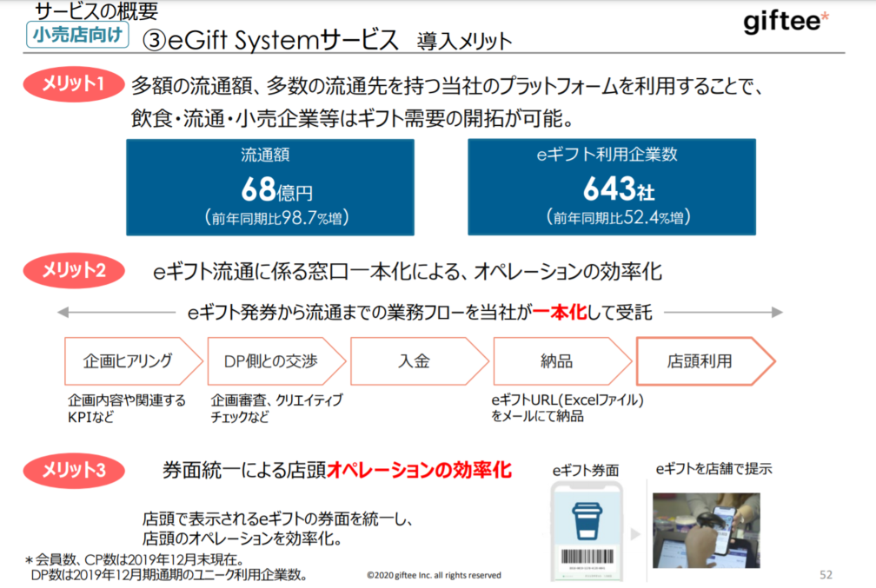Click the 店頭利用 flow step
Image resolution: width=876 pixels, height=588 pixels.
[706, 361]
